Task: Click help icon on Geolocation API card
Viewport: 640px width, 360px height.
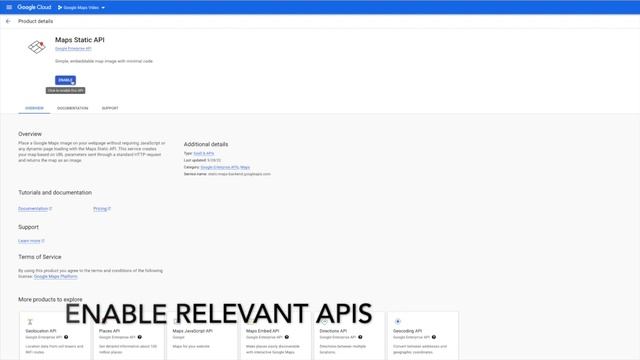Action: click(66, 337)
